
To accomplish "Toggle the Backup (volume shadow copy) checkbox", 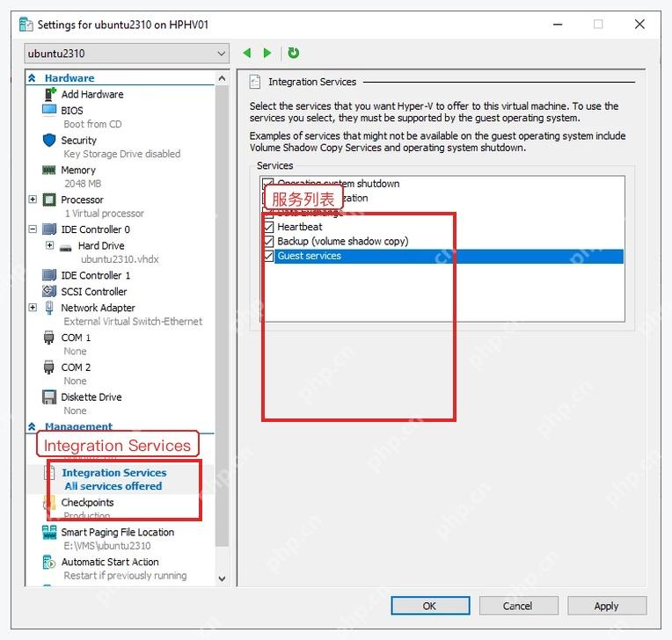I will (x=269, y=241).
